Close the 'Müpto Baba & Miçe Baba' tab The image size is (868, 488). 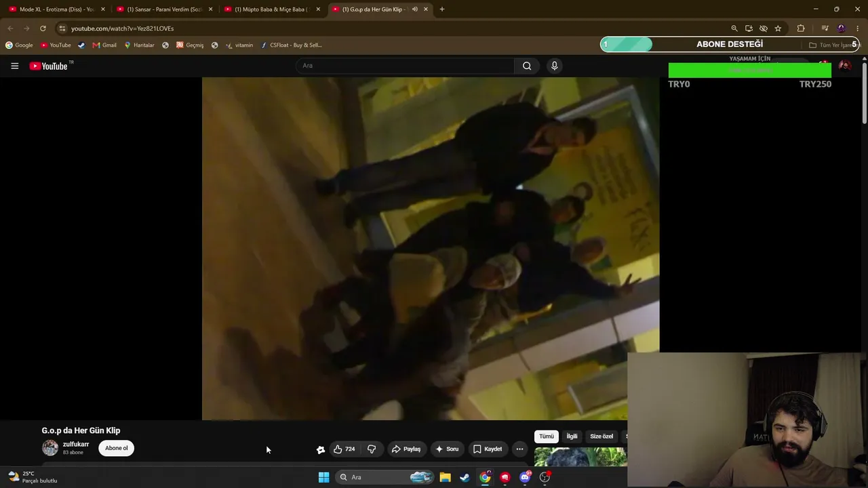tap(318, 9)
